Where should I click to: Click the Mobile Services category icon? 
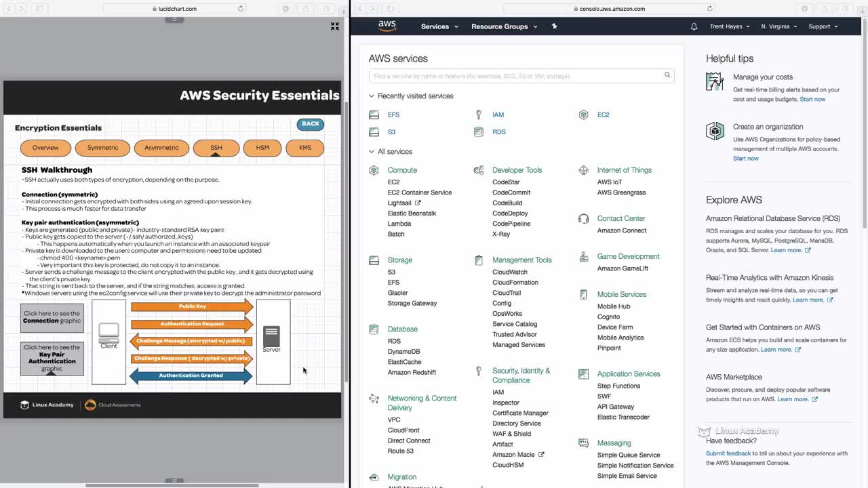(x=583, y=295)
